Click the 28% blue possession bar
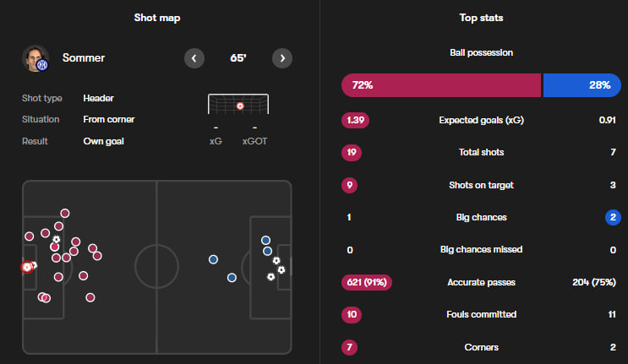 [582, 85]
